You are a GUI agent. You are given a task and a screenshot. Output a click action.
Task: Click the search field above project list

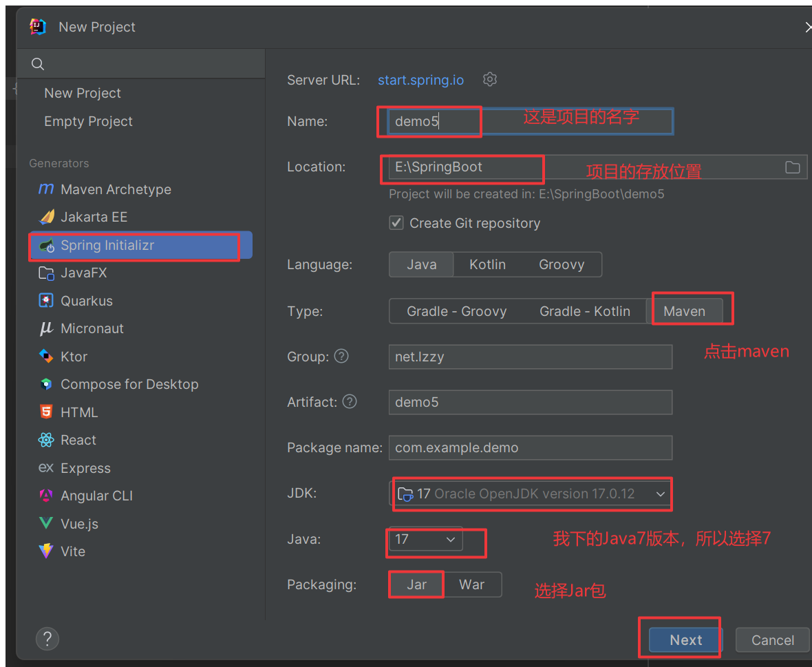tap(141, 64)
